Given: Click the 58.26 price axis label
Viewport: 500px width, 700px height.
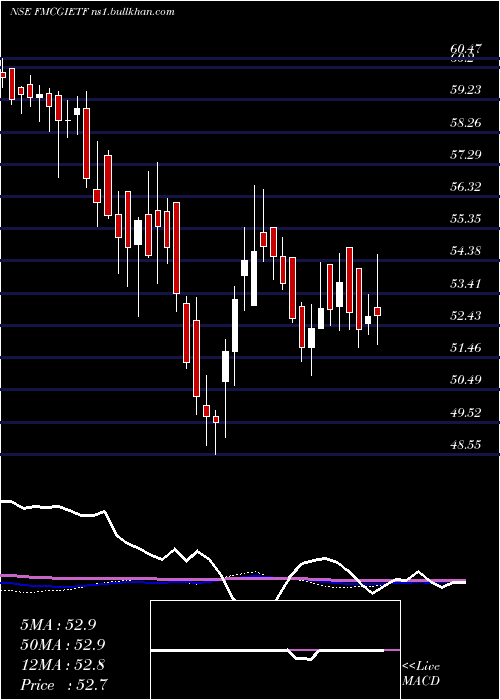Looking at the screenshot, I should click(x=466, y=122).
